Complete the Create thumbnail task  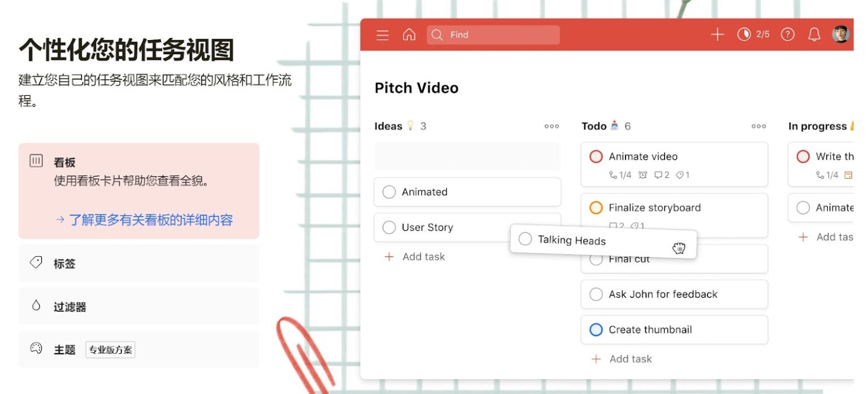(596, 330)
